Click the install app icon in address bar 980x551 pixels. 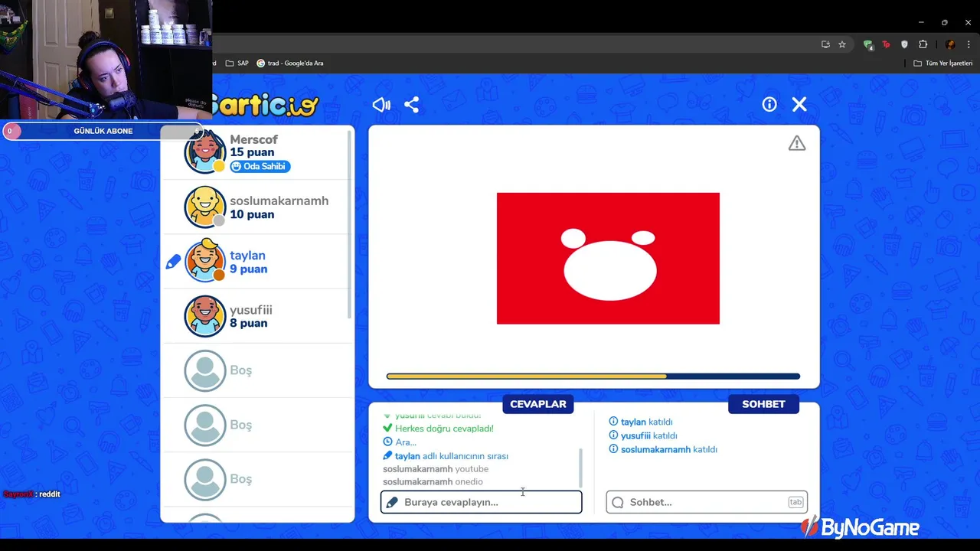tap(825, 44)
